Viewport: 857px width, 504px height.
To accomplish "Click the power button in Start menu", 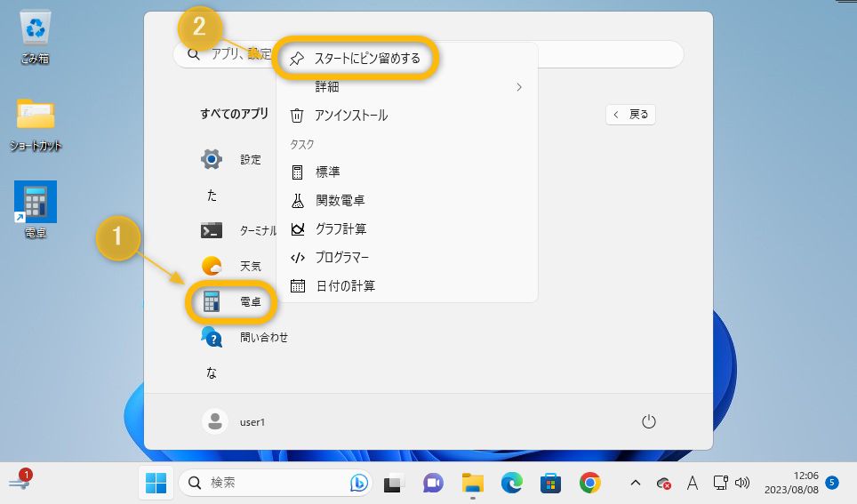I will point(649,422).
